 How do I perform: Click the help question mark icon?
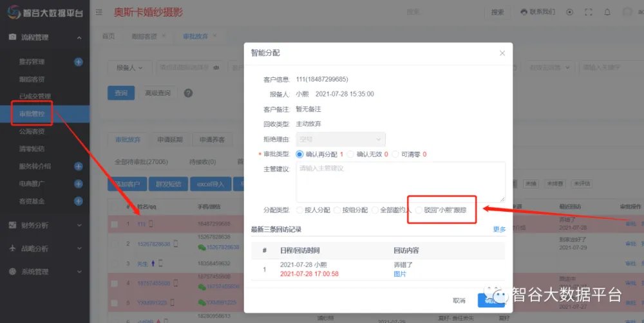pyautogui.click(x=188, y=93)
